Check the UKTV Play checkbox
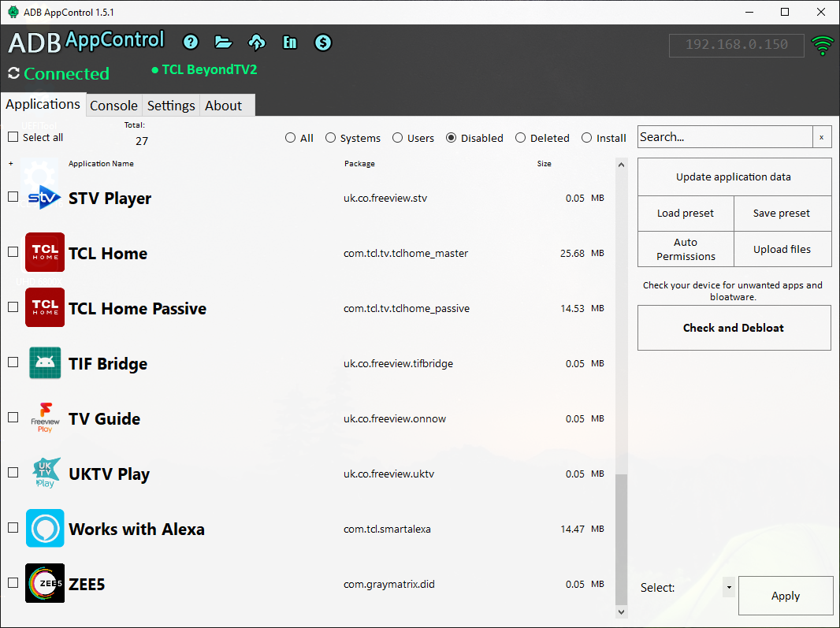 (x=13, y=473)
